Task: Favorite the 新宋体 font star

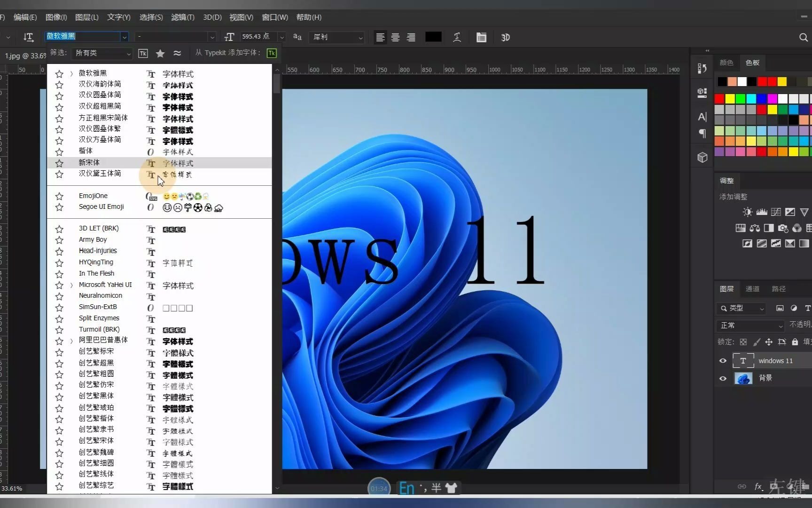Action: pos(59,163)
